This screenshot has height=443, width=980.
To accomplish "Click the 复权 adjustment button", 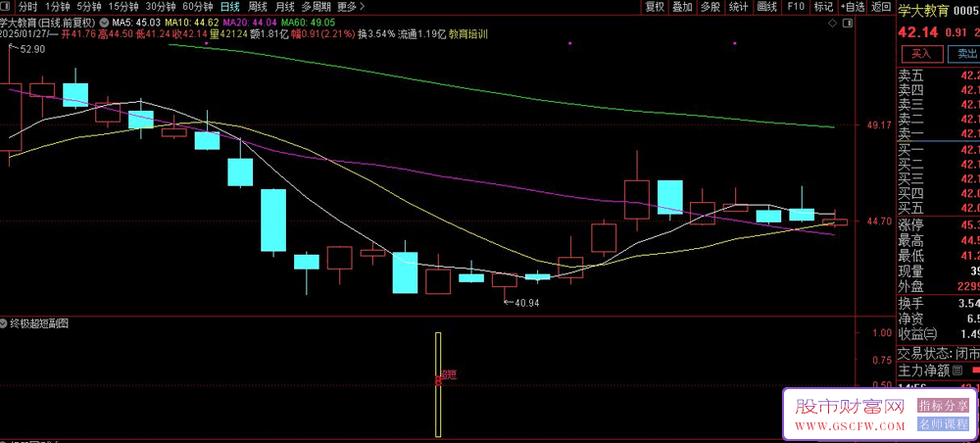I will (x=655, y=8).
